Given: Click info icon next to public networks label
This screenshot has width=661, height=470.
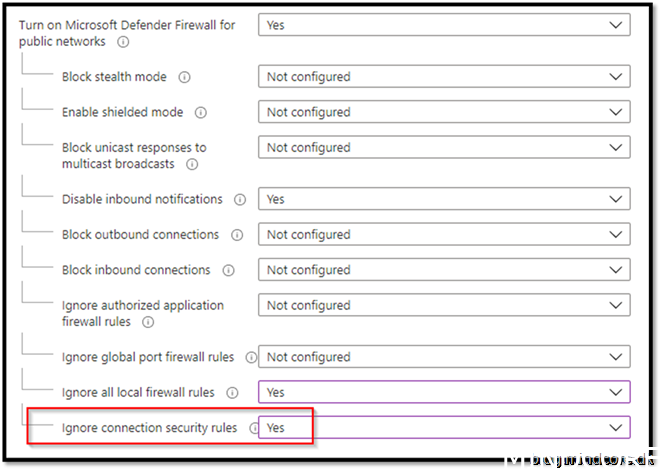Looking at the screenshot, I should (123, 43).
